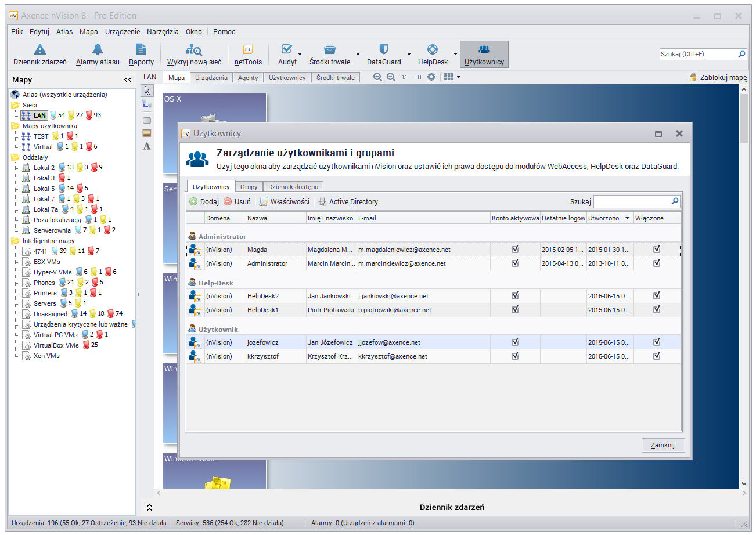This screenshot has height=535, width=756.
Task: Open the HelpDesk dropdown arrow
Action: tap(455, 55)
